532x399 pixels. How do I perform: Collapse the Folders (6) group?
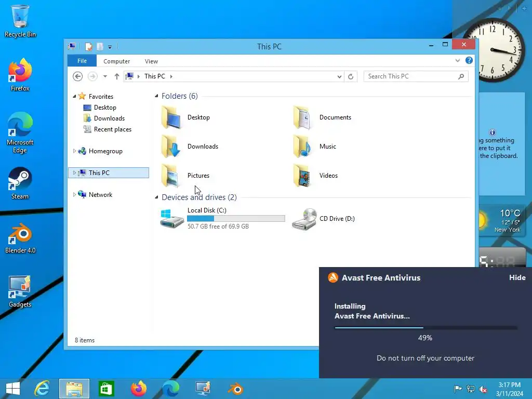click(x=156, y=96)
